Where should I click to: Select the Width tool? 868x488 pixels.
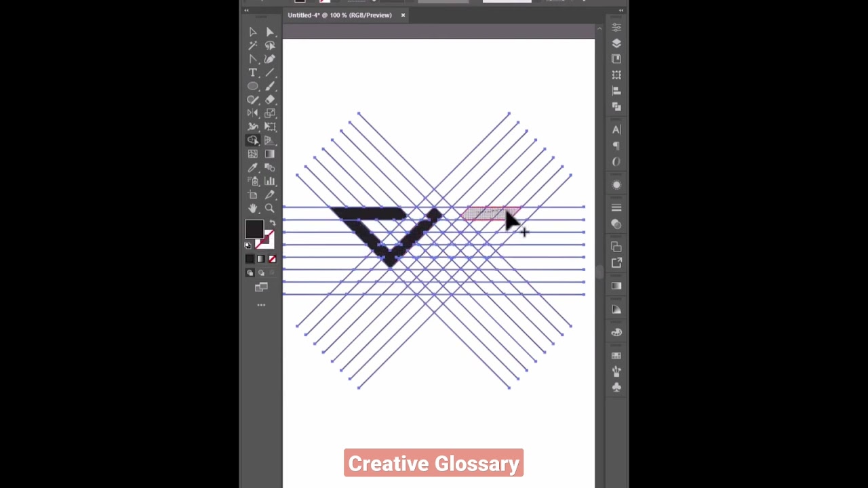(253, 127)
